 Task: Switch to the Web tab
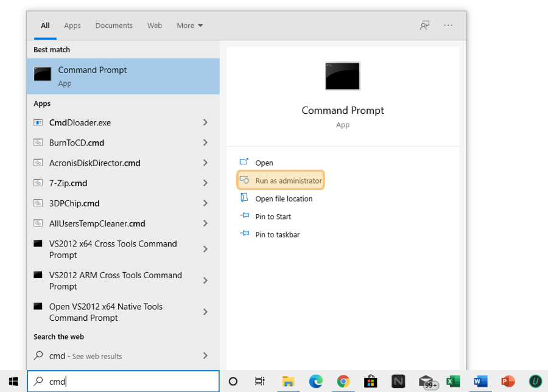(x=155, y=26)
